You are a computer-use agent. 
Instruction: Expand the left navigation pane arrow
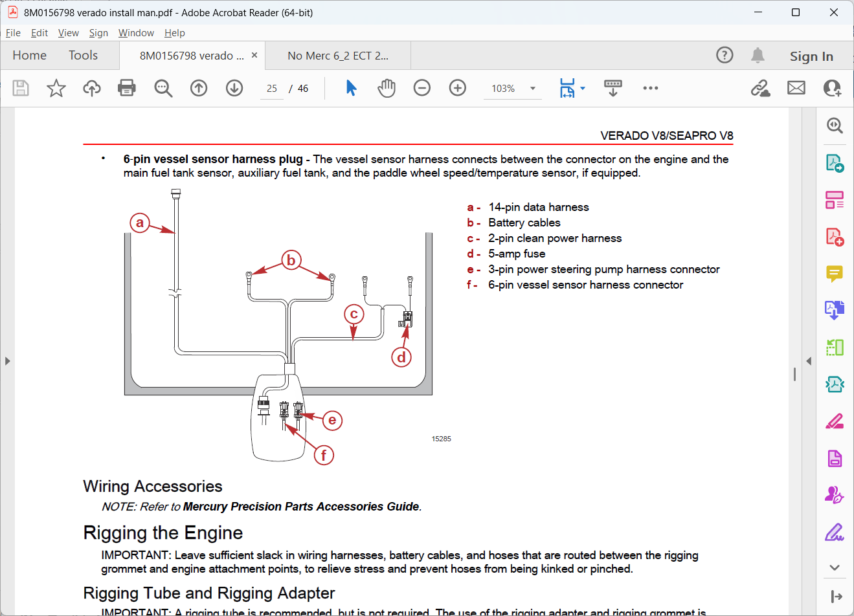(x=7, y=361)
